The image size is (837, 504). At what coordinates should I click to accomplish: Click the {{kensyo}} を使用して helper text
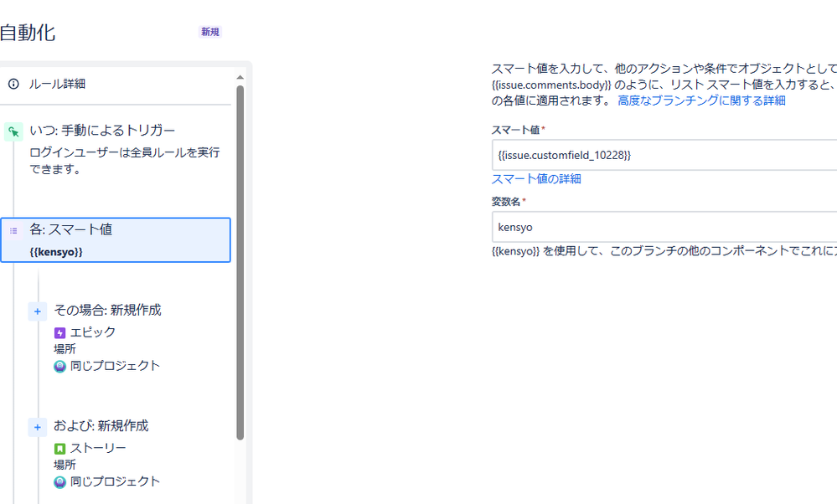pos(664,250)
